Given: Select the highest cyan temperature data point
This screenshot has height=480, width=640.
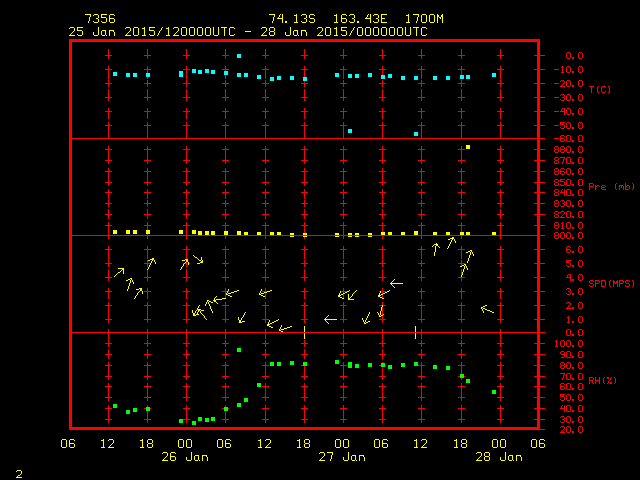Looking at the screenshot, I should (239, 56).
